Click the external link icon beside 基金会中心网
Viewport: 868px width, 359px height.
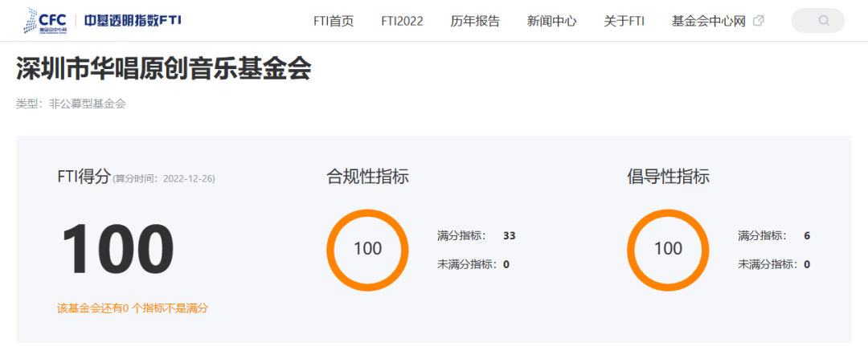coord(759,21)
